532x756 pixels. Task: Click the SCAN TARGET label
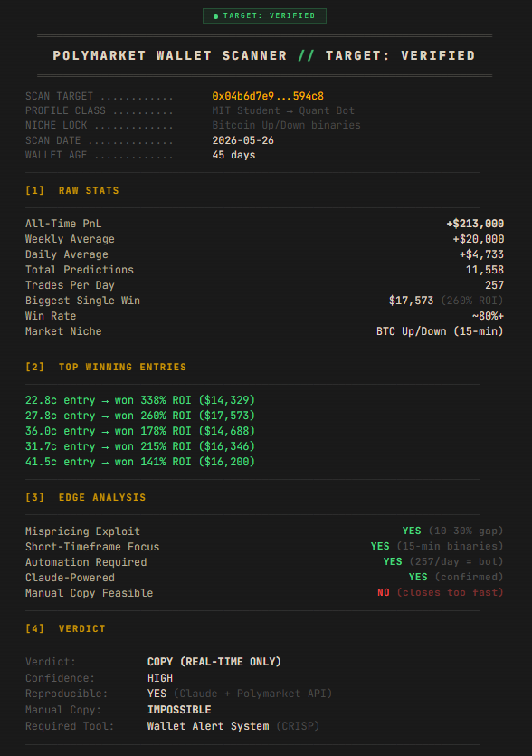point(60,97)
